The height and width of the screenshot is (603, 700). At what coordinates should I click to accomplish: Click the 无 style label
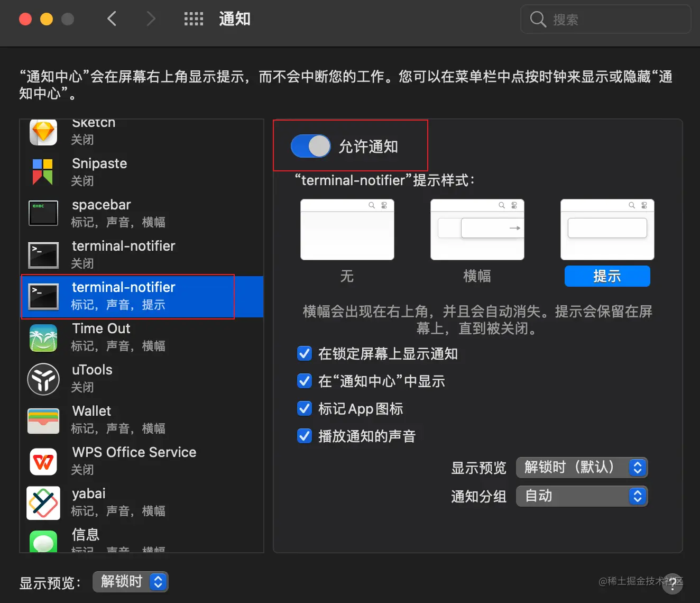347,276
